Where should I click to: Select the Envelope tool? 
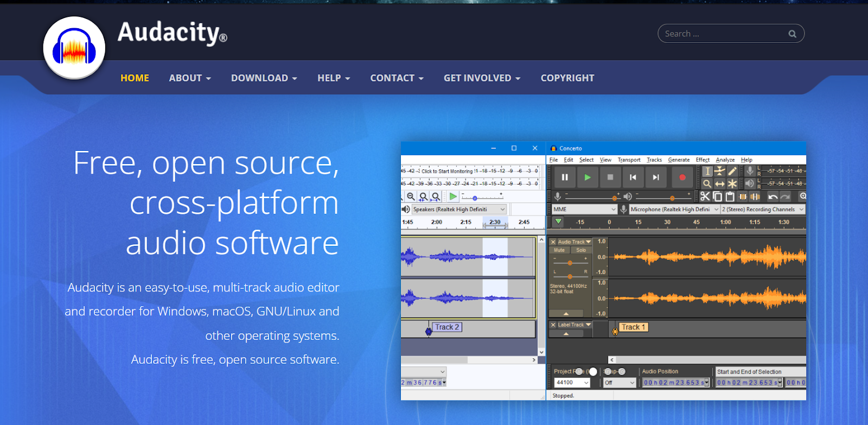pos(720,171)
